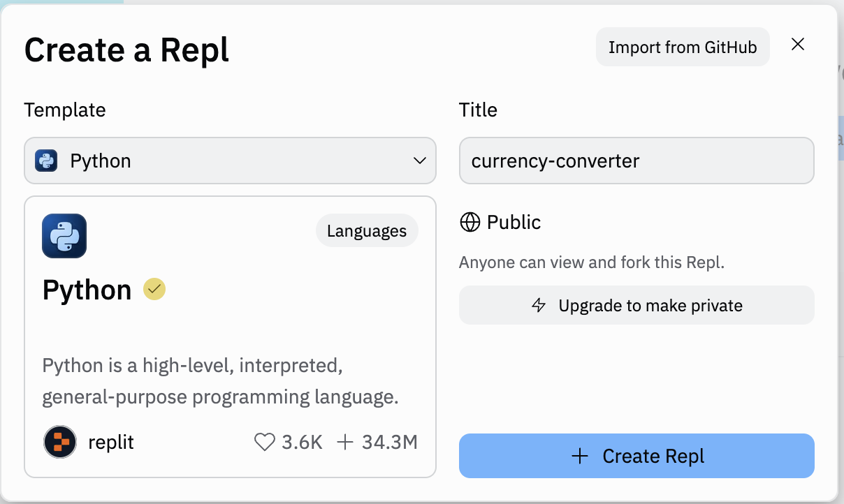Click the Languages tag
This screenshot has width=844, height=504.
367,231
